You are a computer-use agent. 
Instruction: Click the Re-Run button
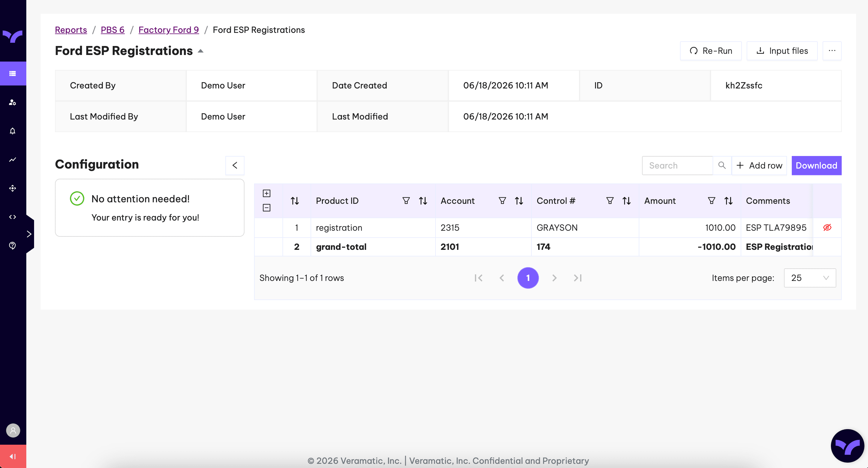[711, 51]
